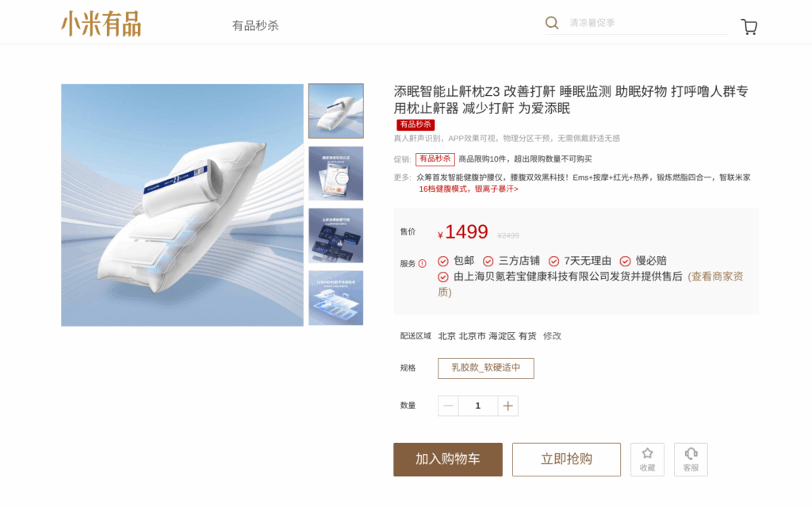Click the 7天无理由 checkmark icon
Image resolution: width=812 pixels, height=508 pixels.
553,262
